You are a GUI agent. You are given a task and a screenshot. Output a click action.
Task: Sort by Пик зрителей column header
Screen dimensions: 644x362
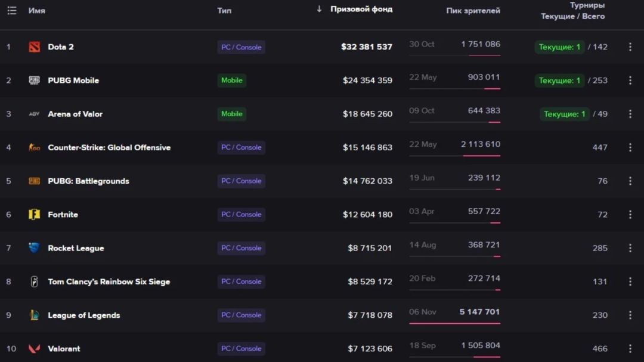tap(473, 11)
